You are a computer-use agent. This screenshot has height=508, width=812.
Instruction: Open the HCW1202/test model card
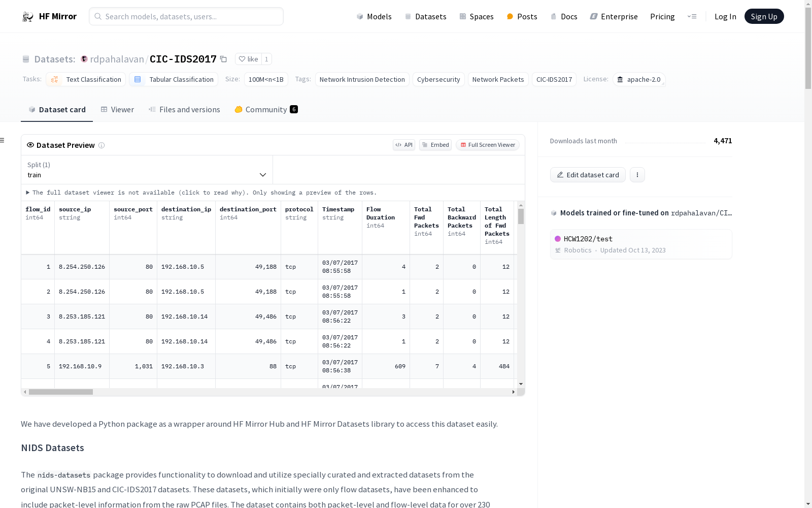641,244
